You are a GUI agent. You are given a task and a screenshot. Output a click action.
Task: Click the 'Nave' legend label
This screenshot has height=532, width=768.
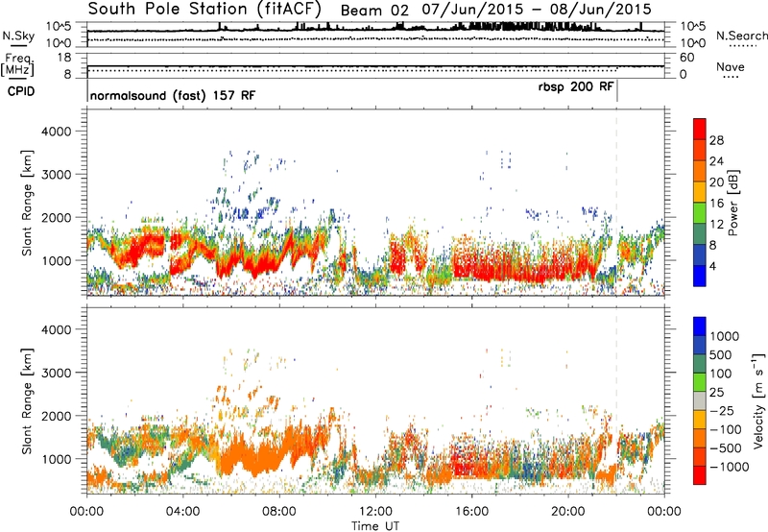[x=731, y=66]
